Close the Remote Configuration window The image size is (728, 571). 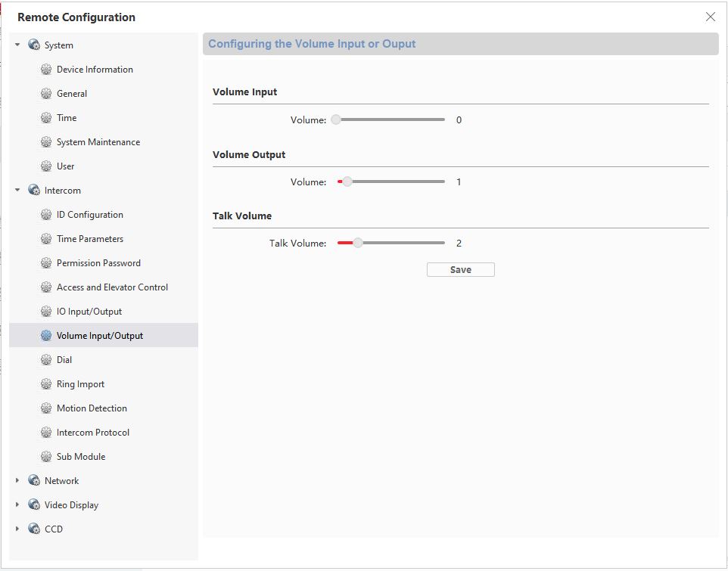[710, 17]
